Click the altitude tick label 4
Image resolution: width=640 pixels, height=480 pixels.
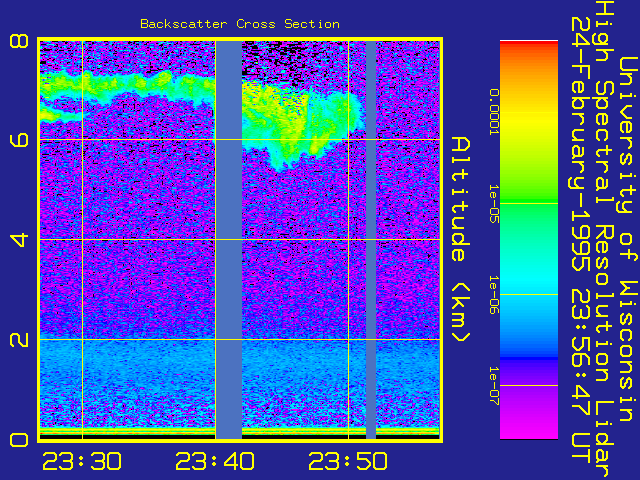pos(19,240)
